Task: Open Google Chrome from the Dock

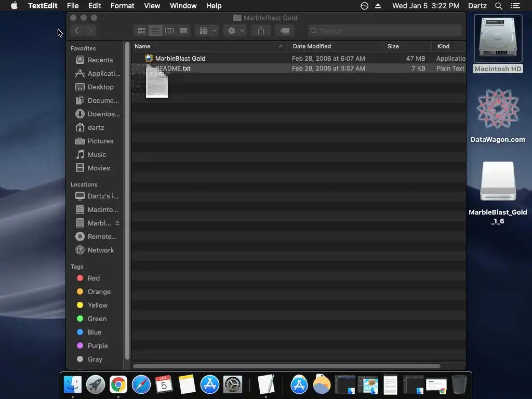Action: (118, 385)
